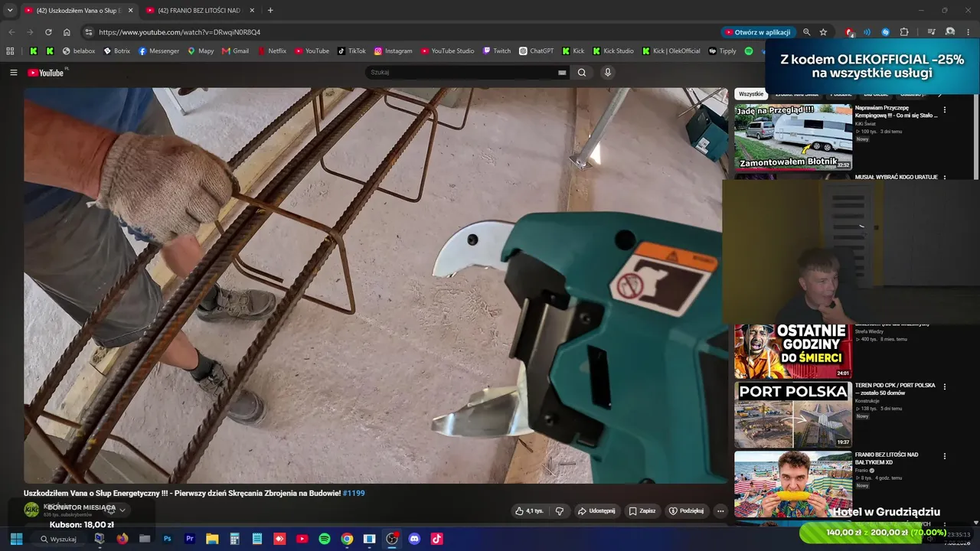The height and width of the screenshot is (551, 980).
Task: Click the channel name Strefa Wiedzy
Action: [x=869, y=331]
